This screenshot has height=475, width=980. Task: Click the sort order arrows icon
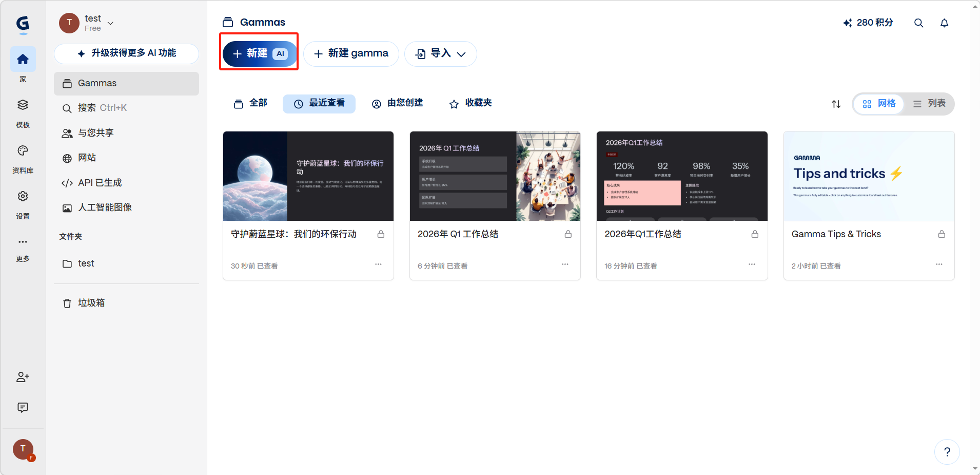[836, 104]
